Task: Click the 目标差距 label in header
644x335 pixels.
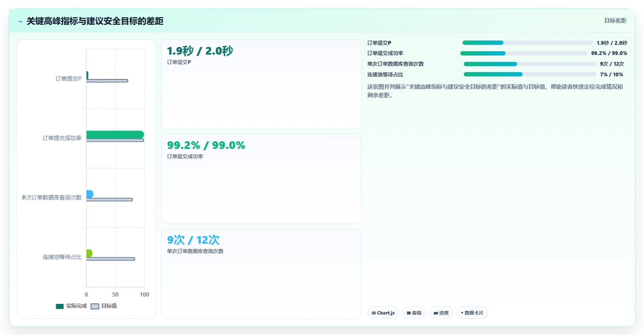Action: (615, 20)
